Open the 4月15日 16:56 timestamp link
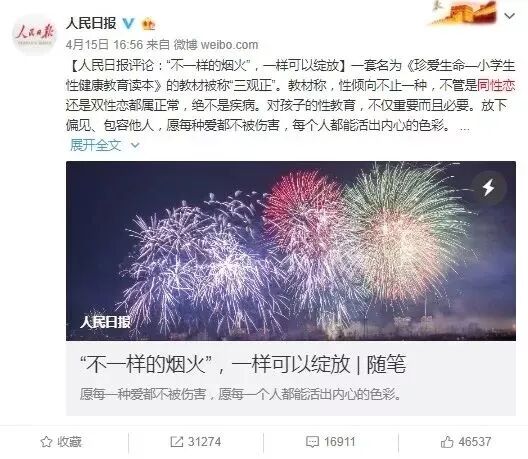The width and height of the screenshot is (528, 459). (104, 45)
